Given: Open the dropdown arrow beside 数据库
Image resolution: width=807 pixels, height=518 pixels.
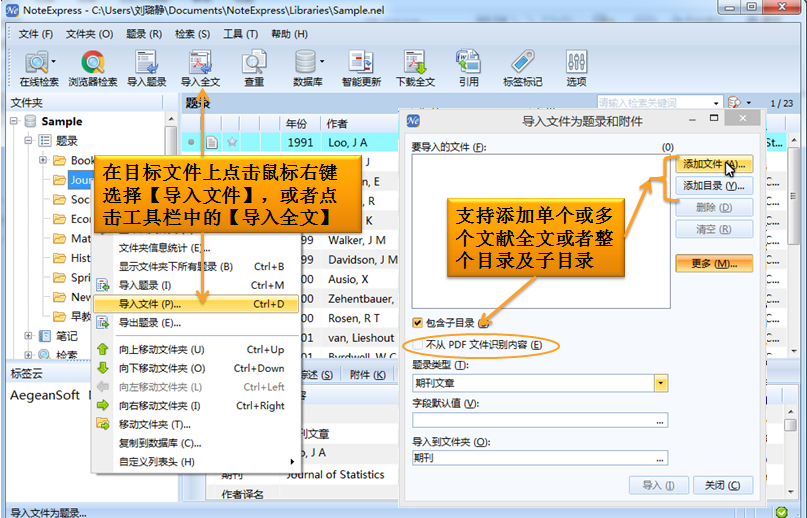Looking at the screenshot, I should pos(322,61).
